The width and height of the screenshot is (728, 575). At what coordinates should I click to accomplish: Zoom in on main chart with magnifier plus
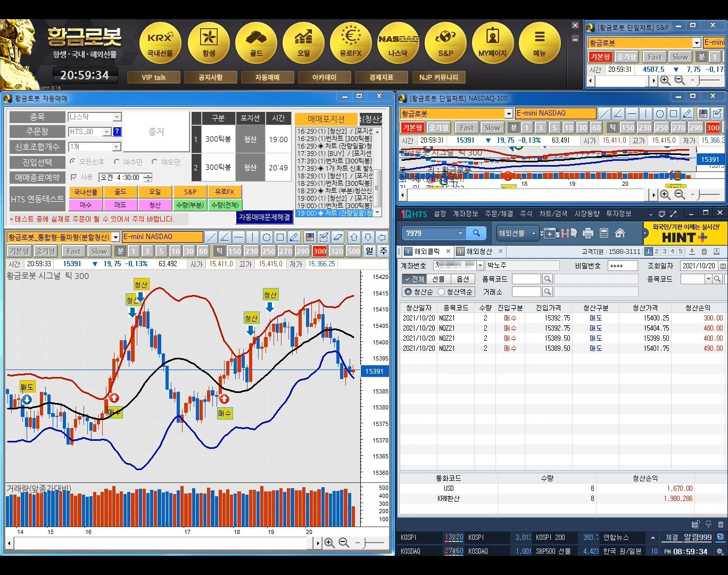(330, 543)
